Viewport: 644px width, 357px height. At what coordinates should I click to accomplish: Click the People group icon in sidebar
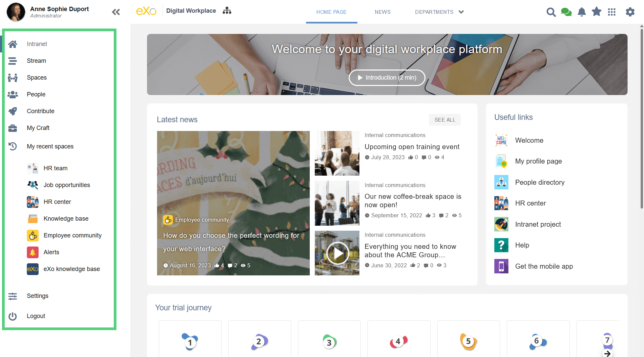click(13, 94)
